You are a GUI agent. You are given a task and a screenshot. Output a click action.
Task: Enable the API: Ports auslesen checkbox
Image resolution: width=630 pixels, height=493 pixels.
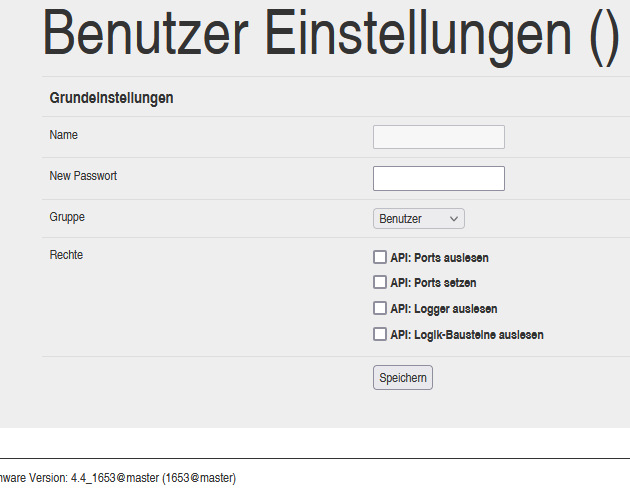[x=380, y=257]
